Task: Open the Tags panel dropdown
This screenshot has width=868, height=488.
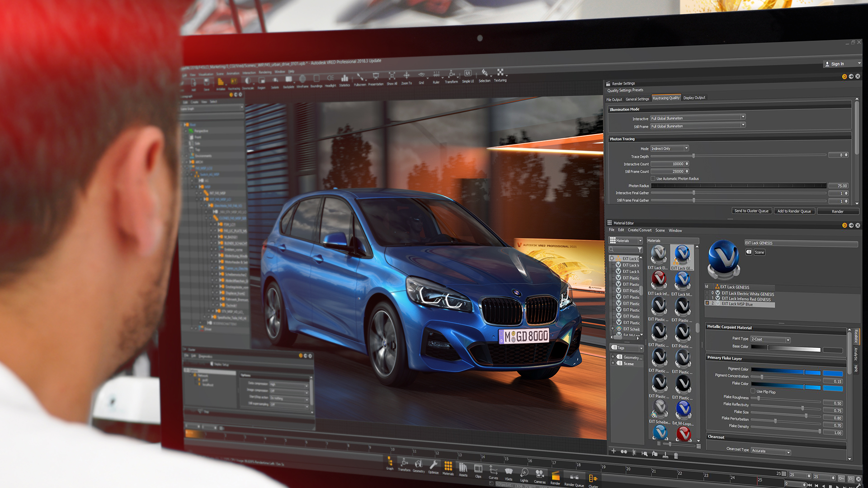Action: click(x=627, y=348)
